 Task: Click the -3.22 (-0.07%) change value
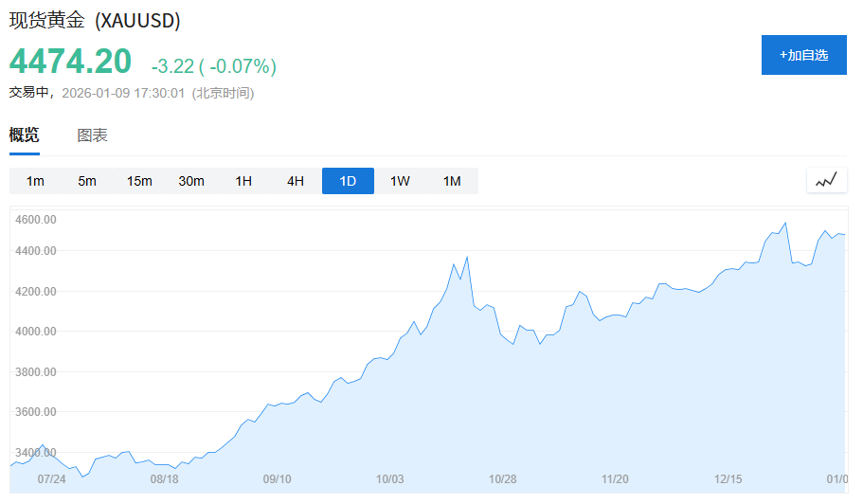point(213,65)
